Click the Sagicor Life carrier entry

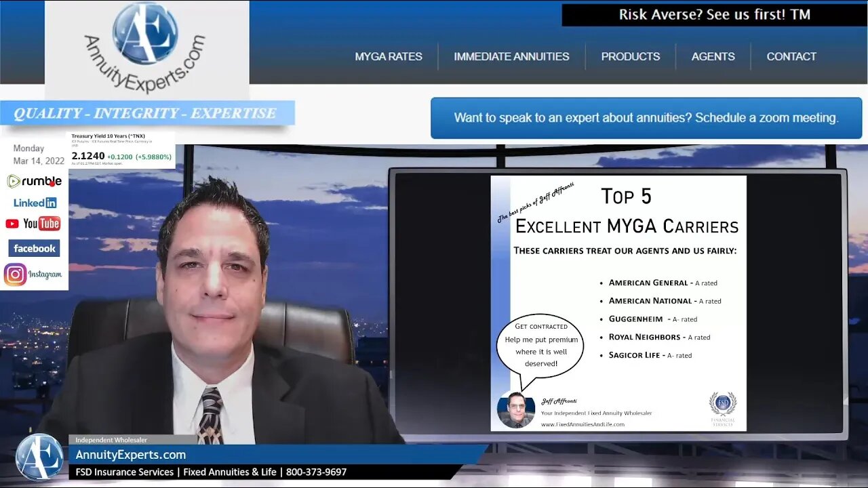[650, 355]
